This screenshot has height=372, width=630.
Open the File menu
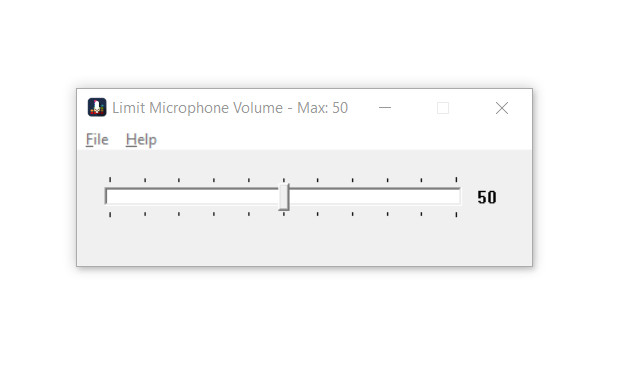click(x=97, y=139)
